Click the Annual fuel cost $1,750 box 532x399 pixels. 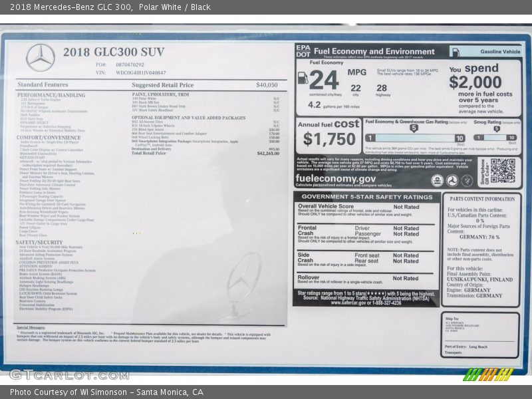click(x=329, y=134)
